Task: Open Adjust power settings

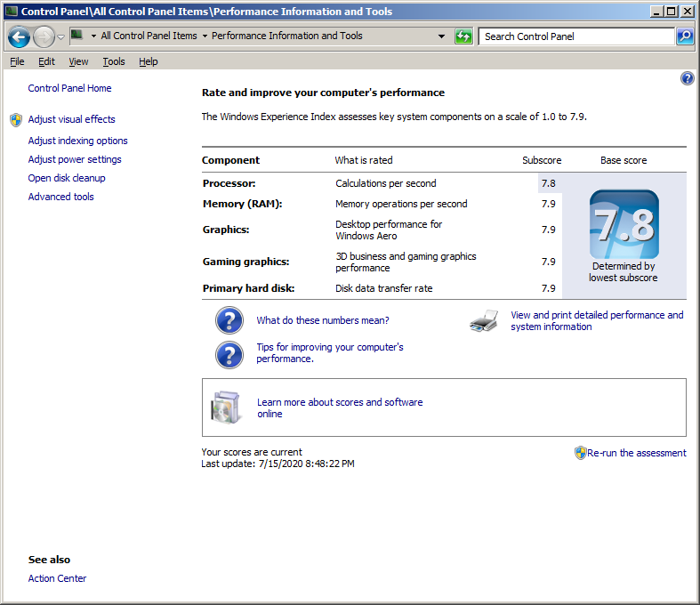Action: [75, 159]
